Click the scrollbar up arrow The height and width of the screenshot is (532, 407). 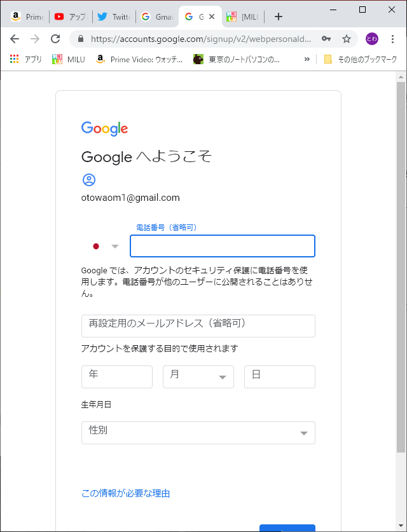[401, 77]
